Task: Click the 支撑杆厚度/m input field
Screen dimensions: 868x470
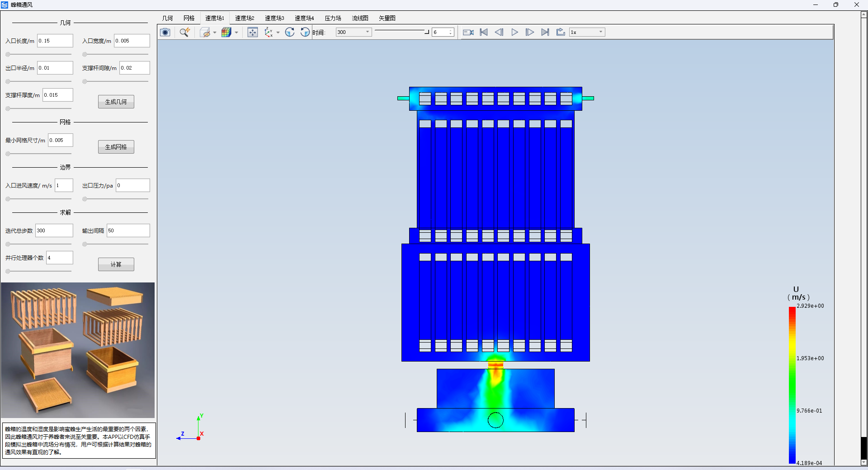Action: [x=57, y=95]
